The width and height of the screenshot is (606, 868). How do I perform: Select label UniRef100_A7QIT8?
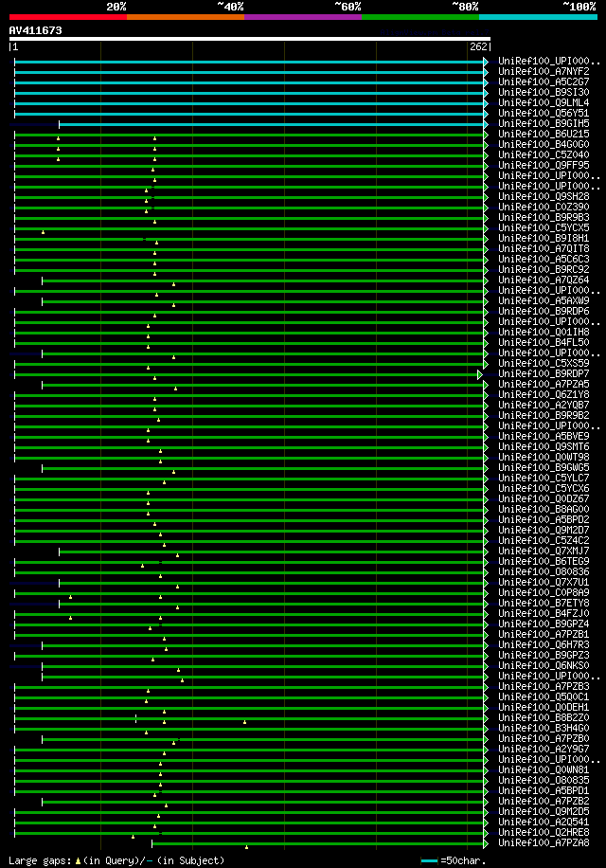pos(544,248)
